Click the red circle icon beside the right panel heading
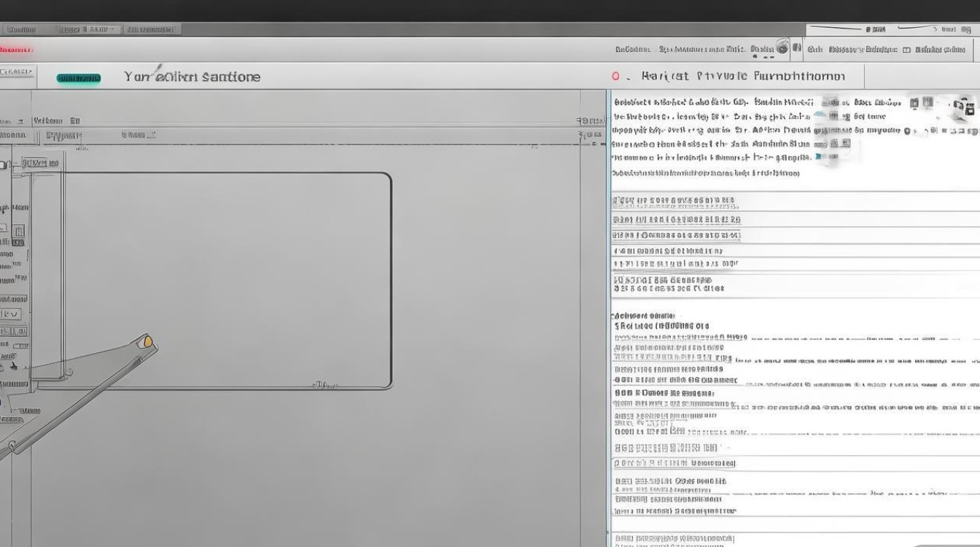Image resolution: width=980 pixels, height=547 pixels. point(616,76)
